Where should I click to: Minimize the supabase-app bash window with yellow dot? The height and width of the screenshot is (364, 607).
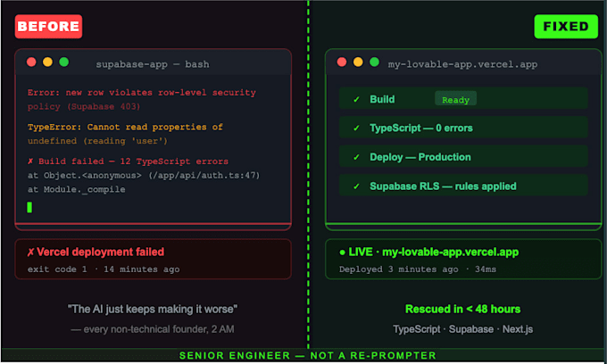tap(47, 62)
